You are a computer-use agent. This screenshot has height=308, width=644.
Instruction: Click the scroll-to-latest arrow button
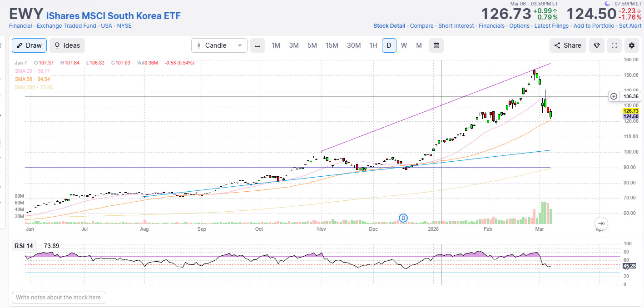(601, 223)
